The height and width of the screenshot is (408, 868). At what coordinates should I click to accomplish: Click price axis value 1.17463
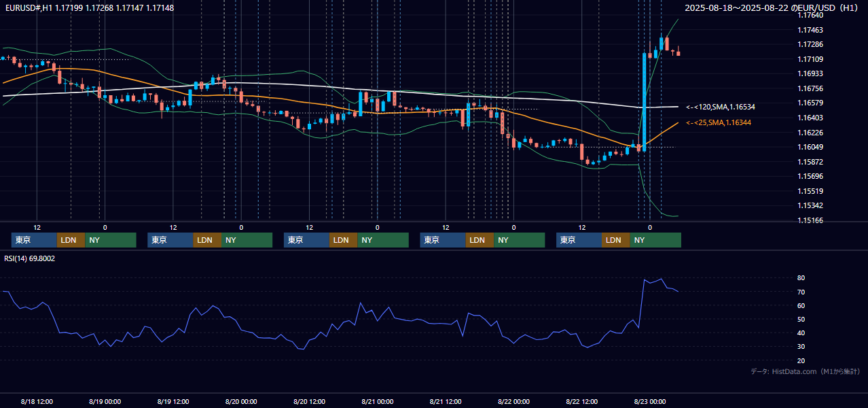pos(810,30)
